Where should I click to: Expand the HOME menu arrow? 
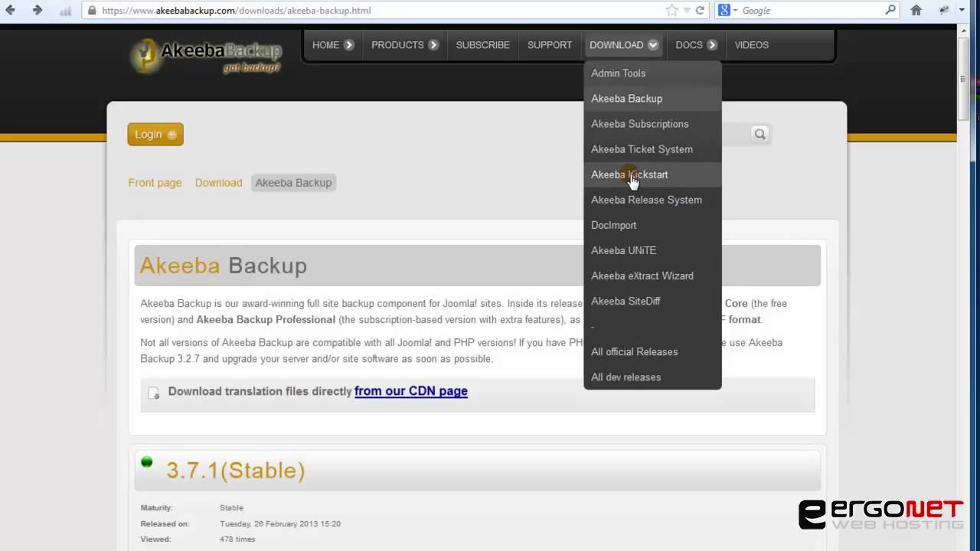click(349, 45)
